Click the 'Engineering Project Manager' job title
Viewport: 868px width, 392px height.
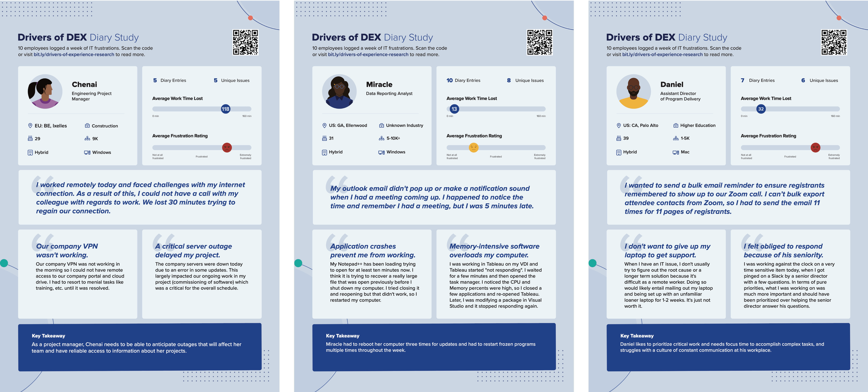pos(92,96)
